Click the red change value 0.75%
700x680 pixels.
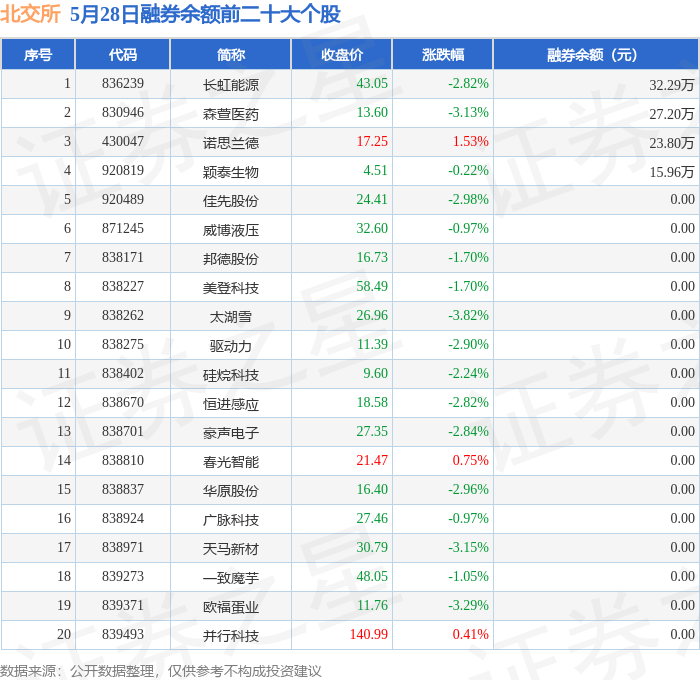[471, 460]
